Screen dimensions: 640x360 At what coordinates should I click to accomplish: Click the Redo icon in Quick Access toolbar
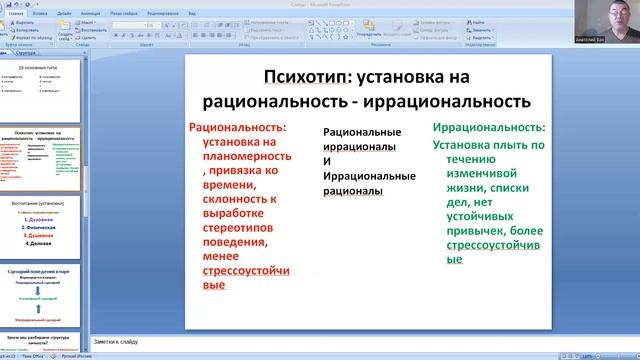pyautogui.click(x=27, y=4)
